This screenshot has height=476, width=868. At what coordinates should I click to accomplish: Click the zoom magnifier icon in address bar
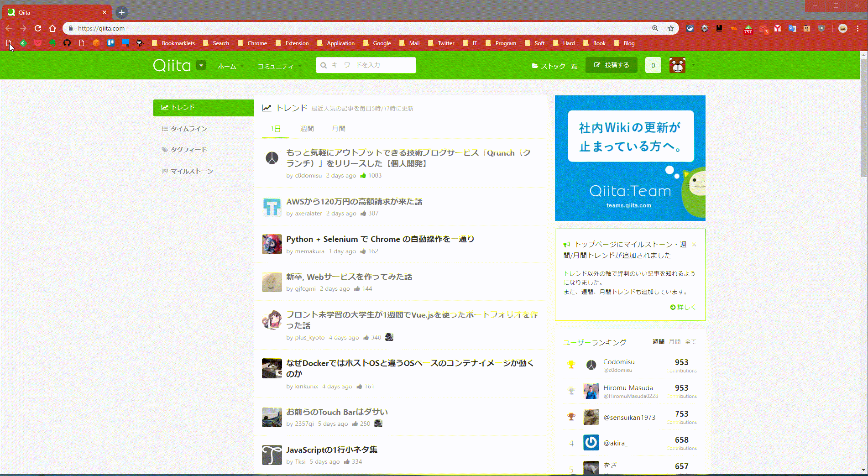click(x=655, y=28)
